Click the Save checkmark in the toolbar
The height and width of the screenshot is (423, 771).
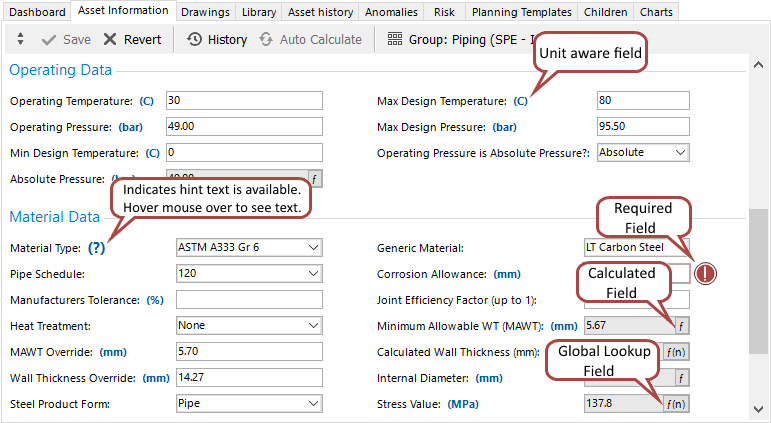(x=50, y=40)
